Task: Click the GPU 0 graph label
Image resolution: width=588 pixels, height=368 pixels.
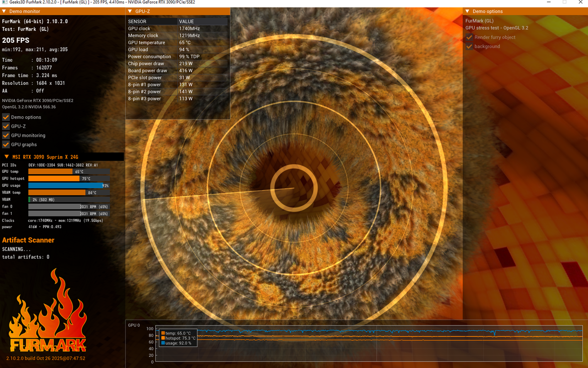Action: (x=134, y=325)
